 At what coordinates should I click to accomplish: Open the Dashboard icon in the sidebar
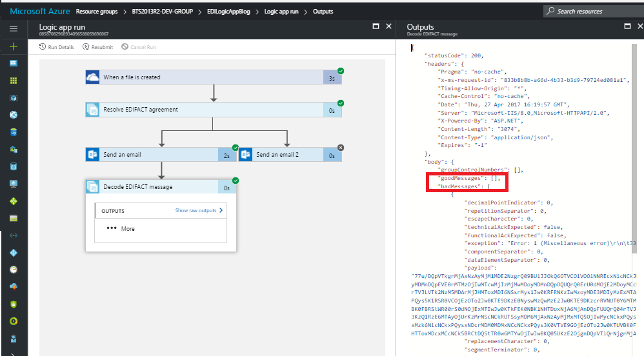(14, 63)
